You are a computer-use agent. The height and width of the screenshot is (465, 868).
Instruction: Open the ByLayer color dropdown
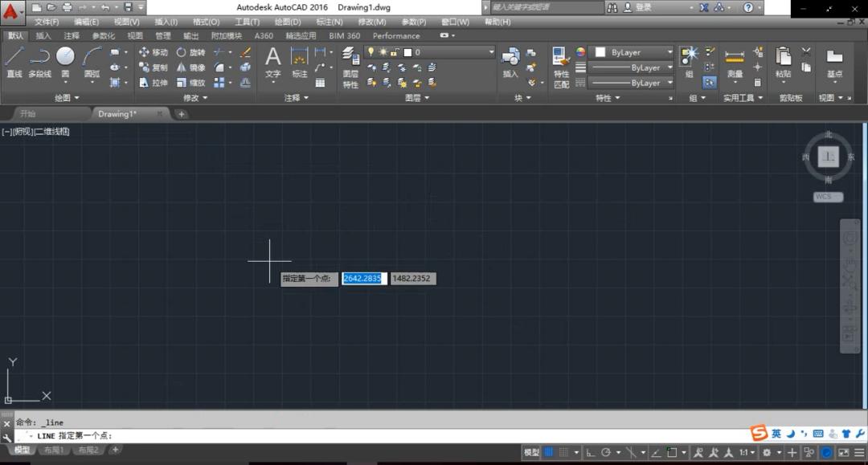(x=669, y=52)
